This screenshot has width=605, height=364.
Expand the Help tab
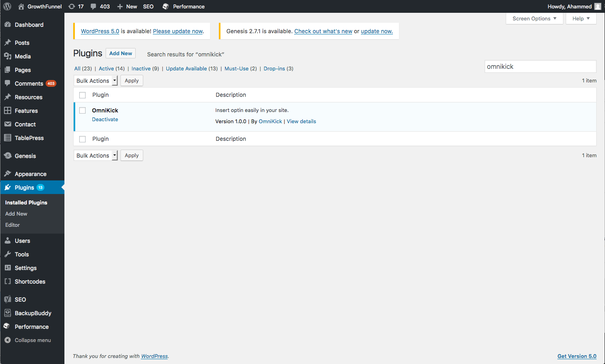click(x=581, y=18)
